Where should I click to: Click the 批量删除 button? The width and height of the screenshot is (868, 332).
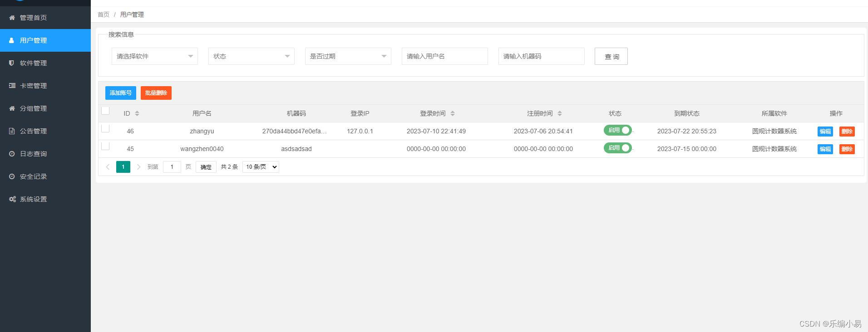[156, 93]
